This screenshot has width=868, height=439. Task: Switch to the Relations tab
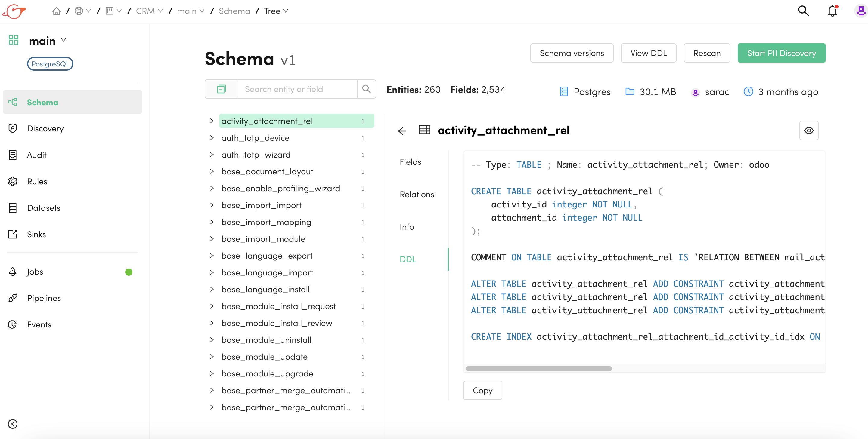click(417, 194)
